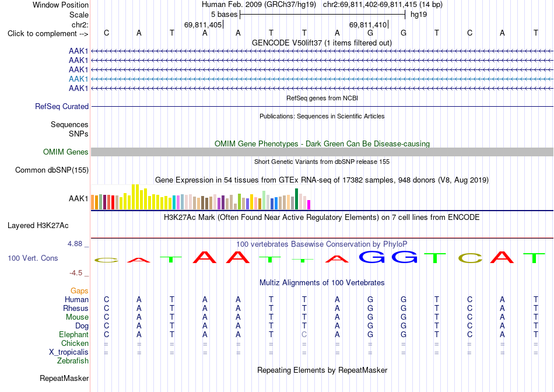The image size is (554, 392).
Task: Click dark green bar in AAK1 GTEx chart
Action: (x=296, y=199)
